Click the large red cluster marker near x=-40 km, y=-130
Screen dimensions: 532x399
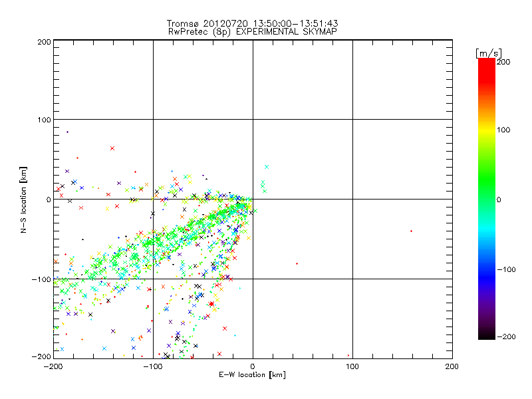tap(211, 304)
